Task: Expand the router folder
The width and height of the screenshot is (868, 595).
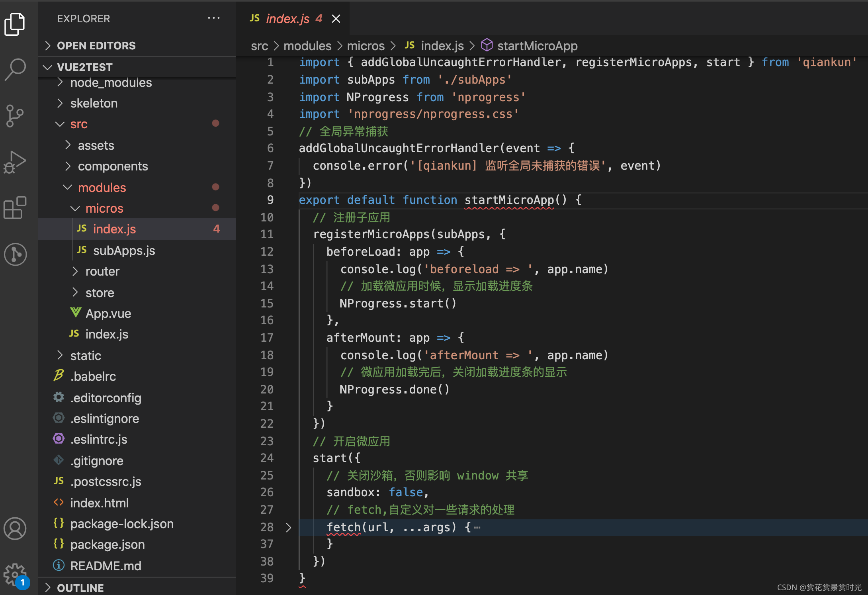Action: coord(102,271)
